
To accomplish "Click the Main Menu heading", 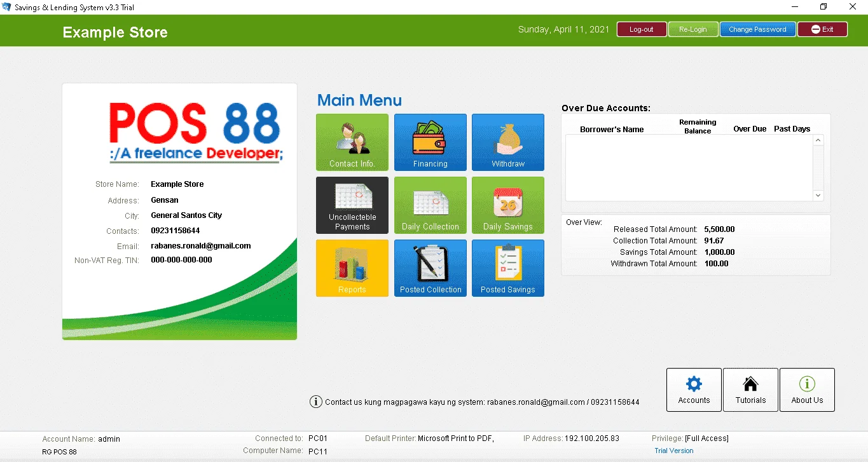I will click(x=359, y=100).
